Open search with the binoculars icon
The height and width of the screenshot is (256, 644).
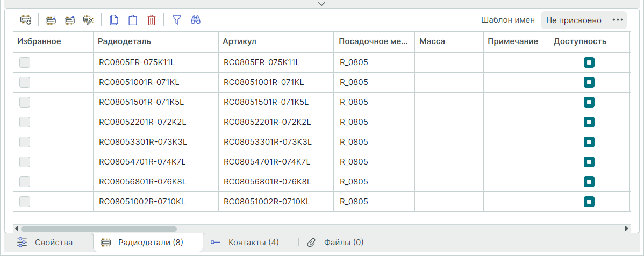pos(196,20)
